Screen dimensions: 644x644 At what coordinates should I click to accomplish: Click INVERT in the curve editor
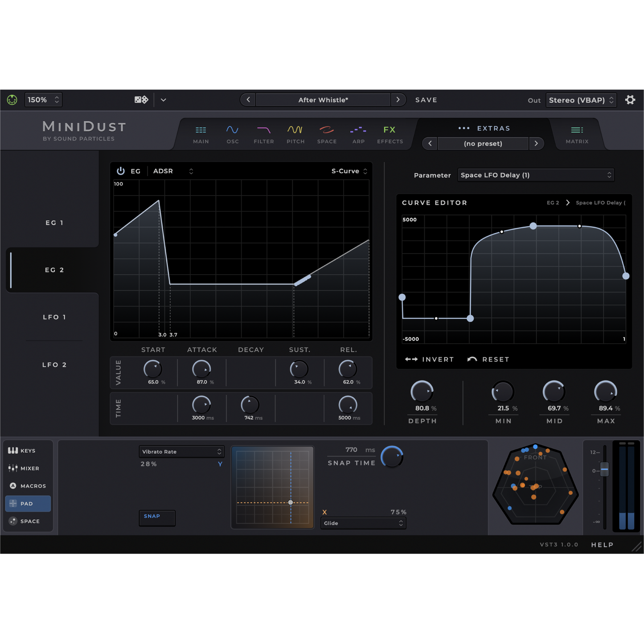pyautogui.click(x=429, y=359)
